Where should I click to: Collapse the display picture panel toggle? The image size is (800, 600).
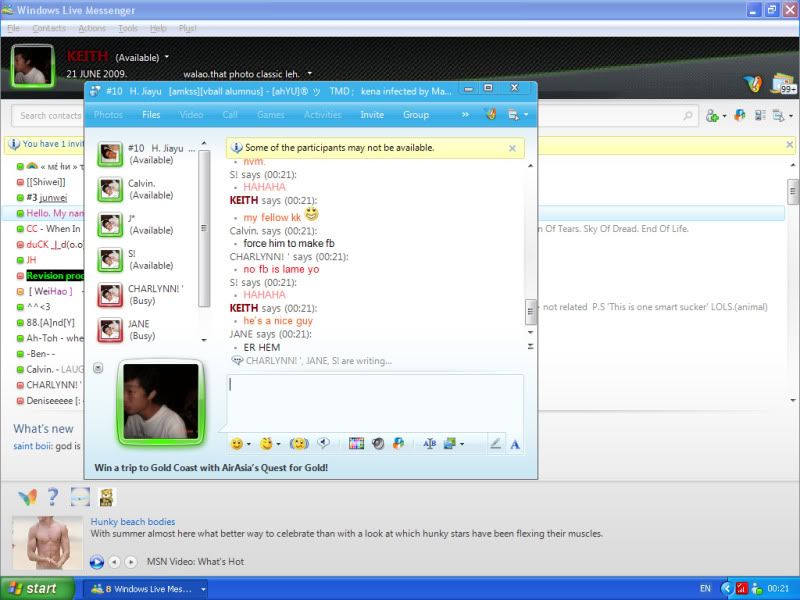click(98, 367)
